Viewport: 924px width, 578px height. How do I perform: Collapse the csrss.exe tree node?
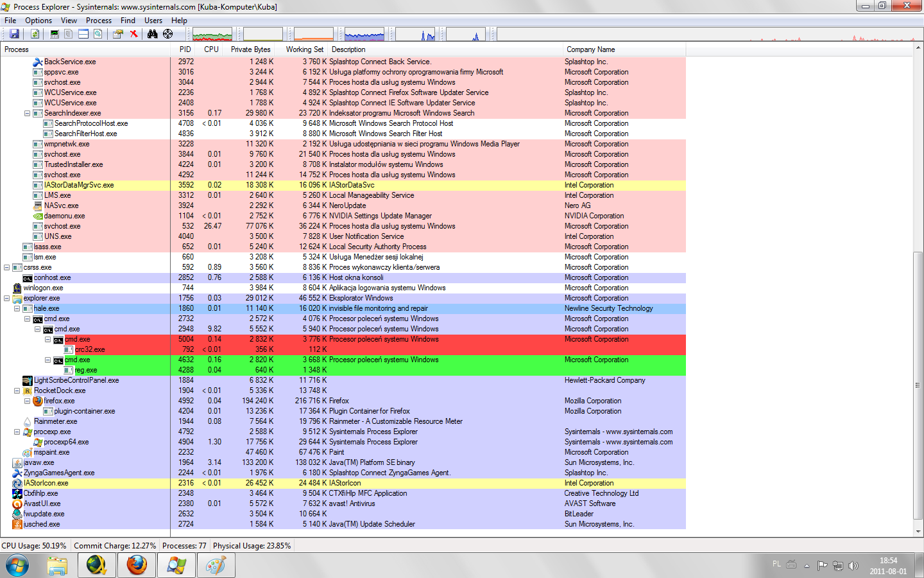click(7, 267)
